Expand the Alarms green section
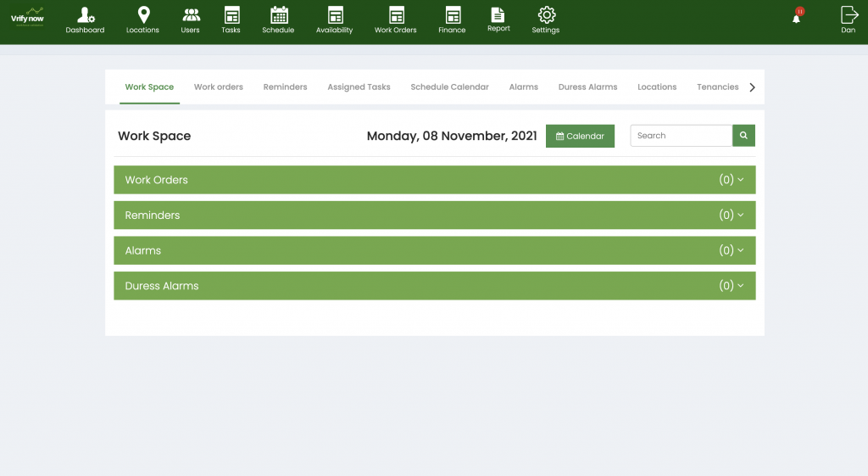Screen dimensions: 868x476 (434, 251)
